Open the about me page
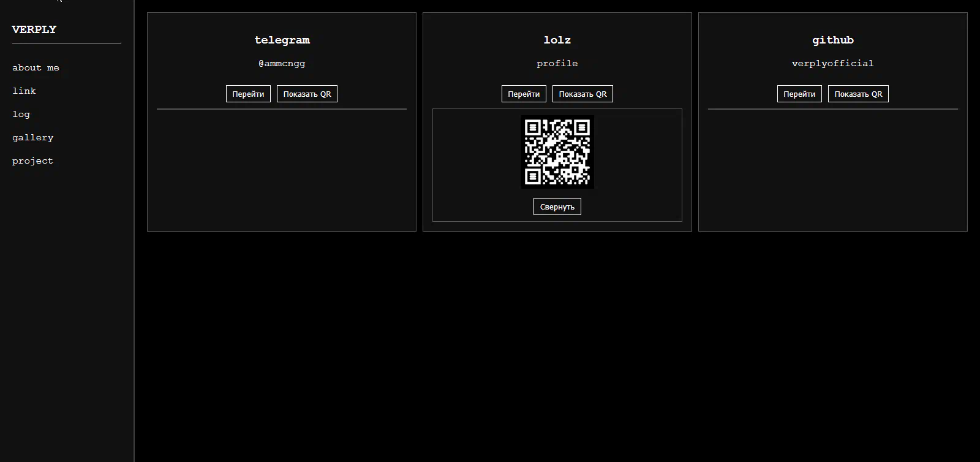Viewport: 980px width, 462px height. click(x=36, y=68)
